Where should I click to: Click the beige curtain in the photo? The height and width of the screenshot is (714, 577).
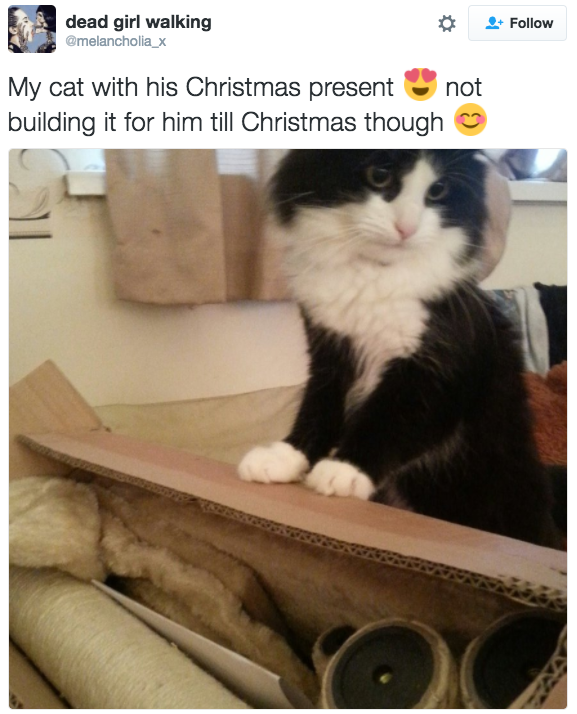(191, 225)
